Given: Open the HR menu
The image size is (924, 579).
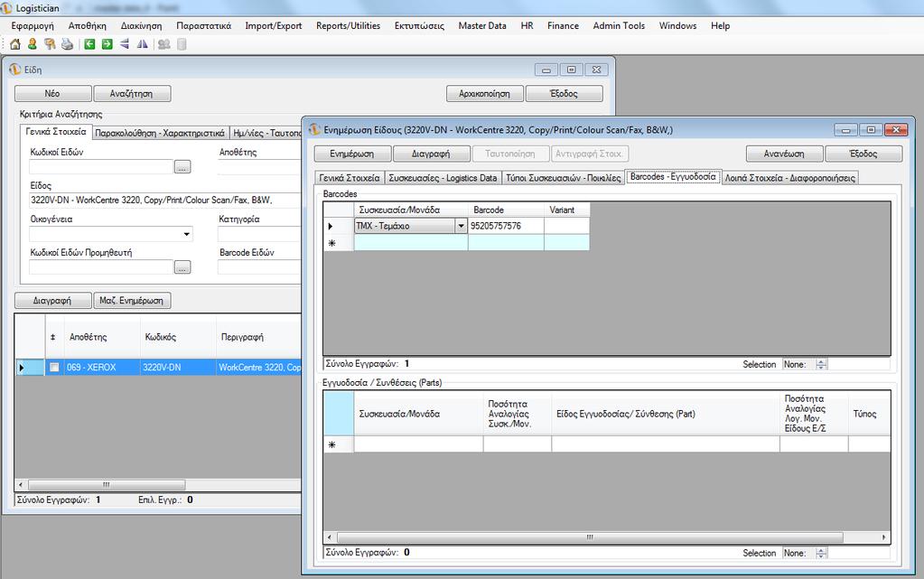Looking at the screenshot, I should 527,26.
